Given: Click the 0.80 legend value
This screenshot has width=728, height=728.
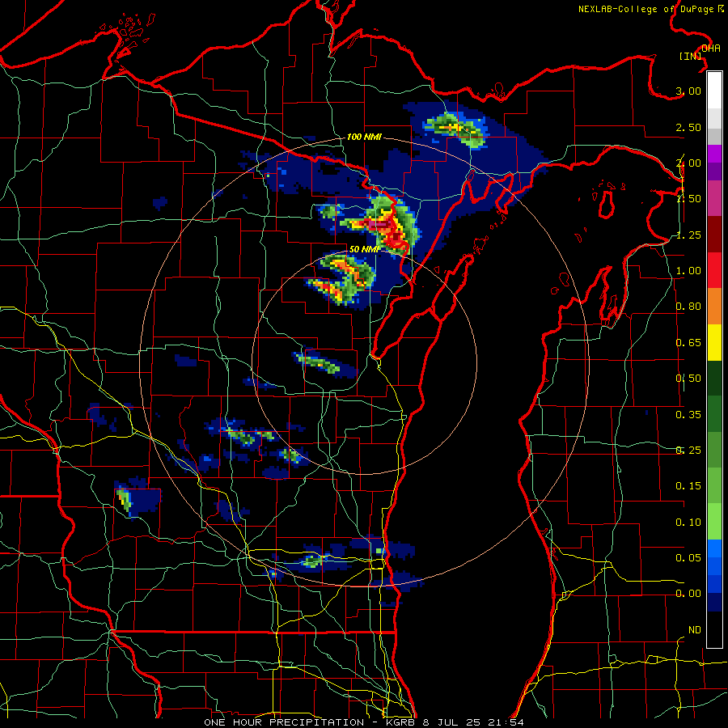Looking at the screenshot, I should 688,307.
